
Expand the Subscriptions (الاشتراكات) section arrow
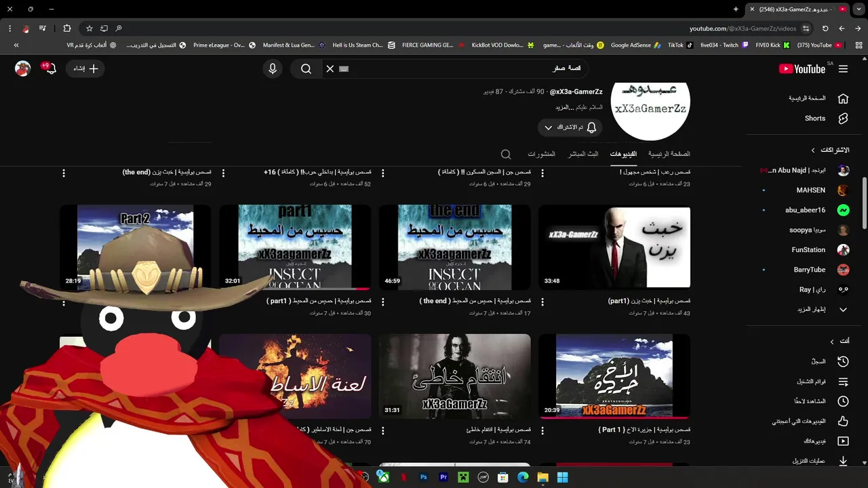click(813, 150)
